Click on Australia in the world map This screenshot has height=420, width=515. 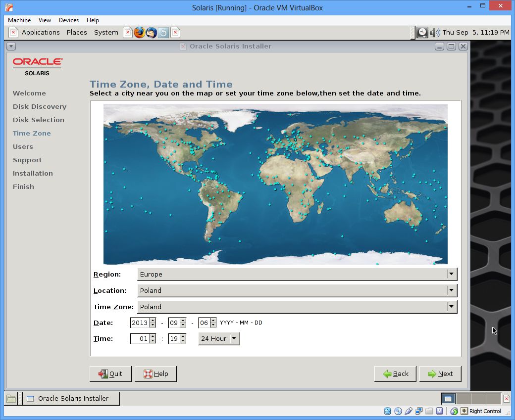[403, 213]
